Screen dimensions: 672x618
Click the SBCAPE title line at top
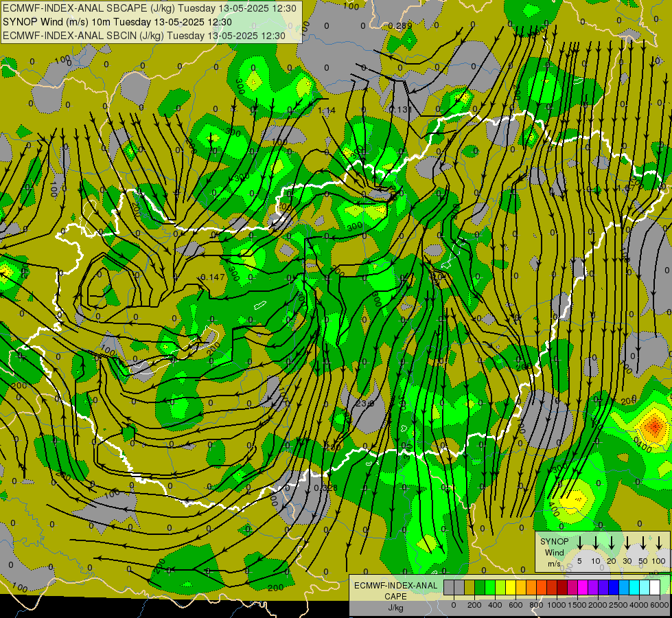pyautogui.click(x=150, y=8)
